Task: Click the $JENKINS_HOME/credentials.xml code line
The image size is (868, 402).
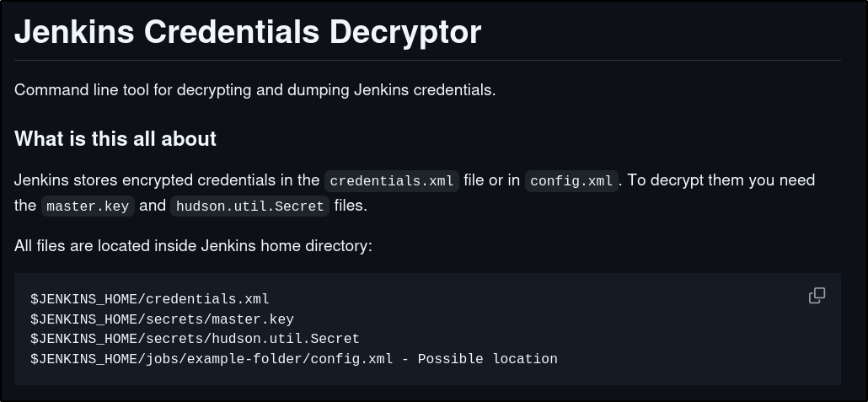Action: tap(150, 298)
